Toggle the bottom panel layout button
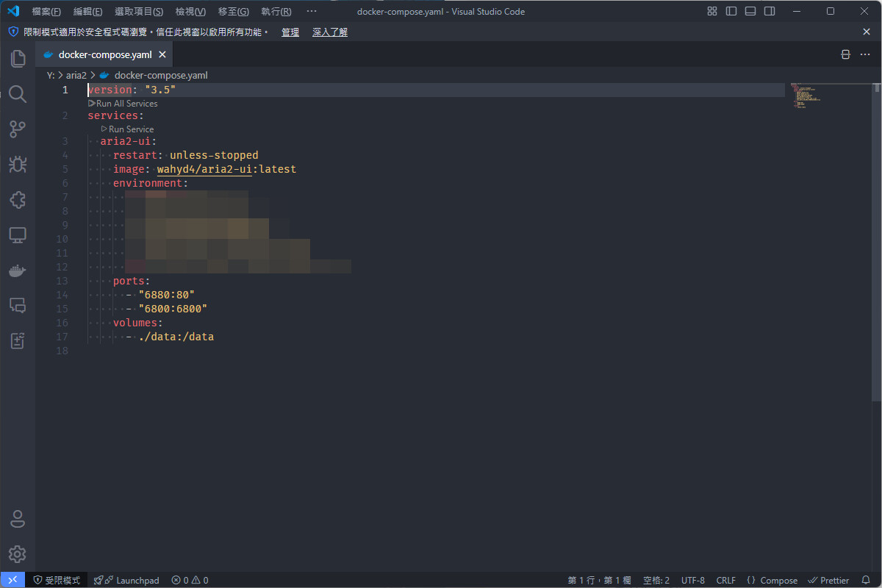Viewport: 882px width, 588px height. click(750, 11)
